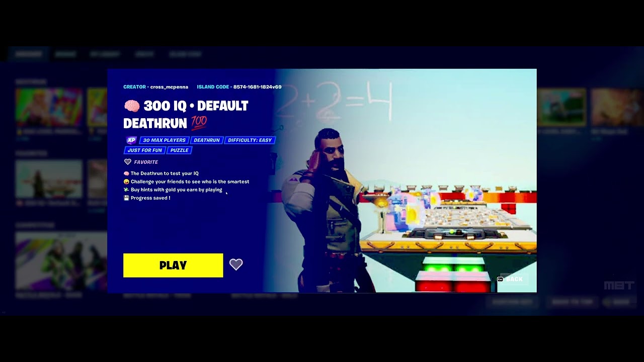This screenshot has height=362, width=644.
Task: Select the DIFFICULTY: EASY tag
Action: pyautogui.click(x=250, y=140)
